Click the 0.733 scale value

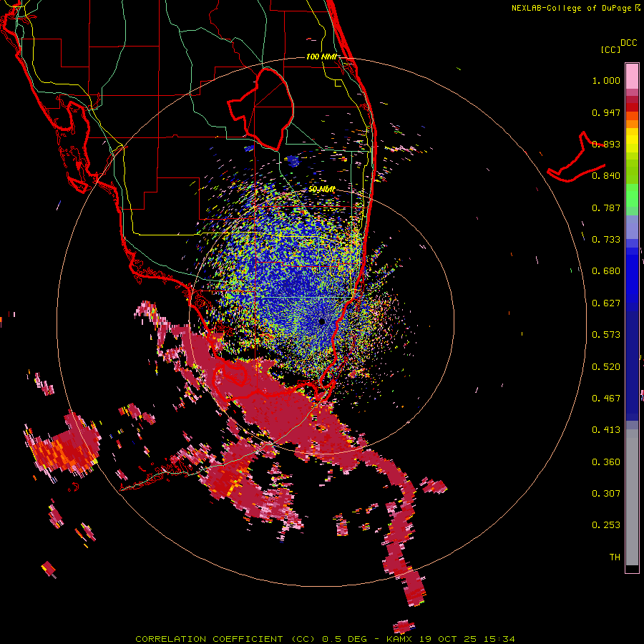point(606,240)
